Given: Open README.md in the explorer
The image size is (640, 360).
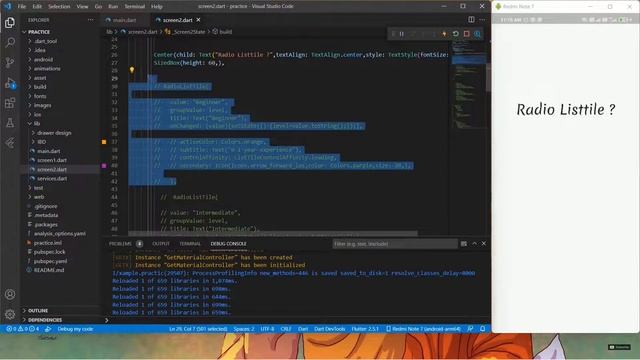Looking at the screenshot, I should pyautogui.click(x=49, y=270).
